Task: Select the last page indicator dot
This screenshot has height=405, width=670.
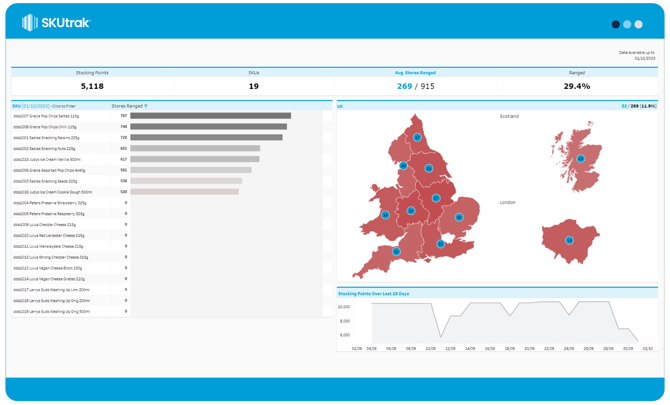Action: pos(639,24)
